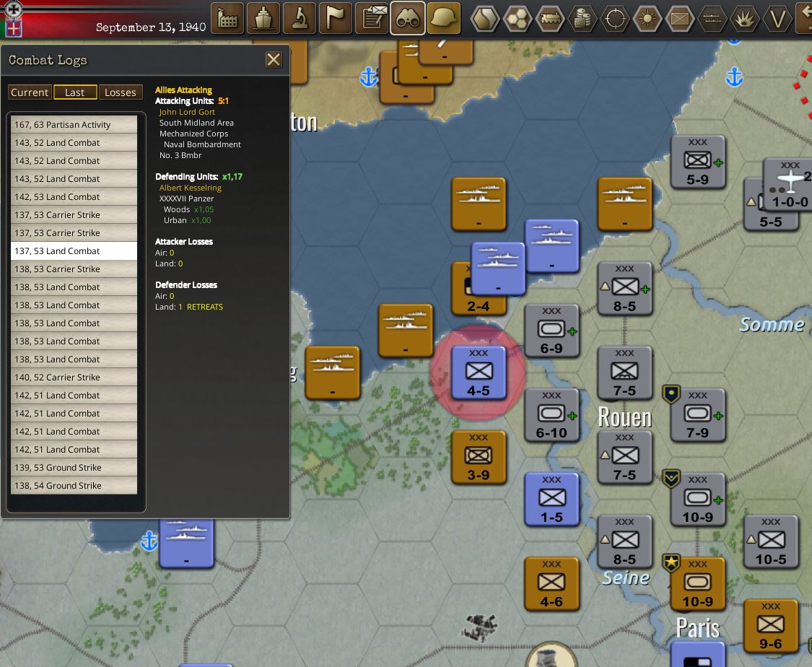Switch to the Current tab

30,92
